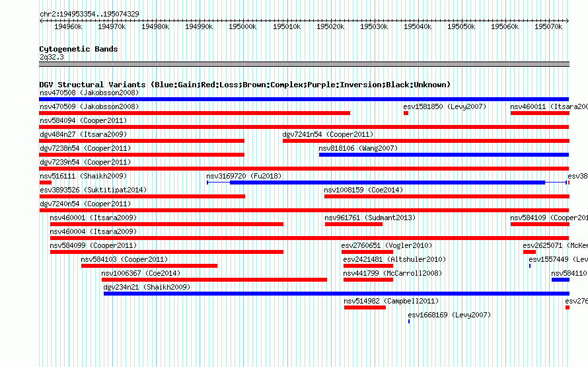Select the nsv3169720 (Fu2018) label

pyautogui.click(x=244, y=176)
